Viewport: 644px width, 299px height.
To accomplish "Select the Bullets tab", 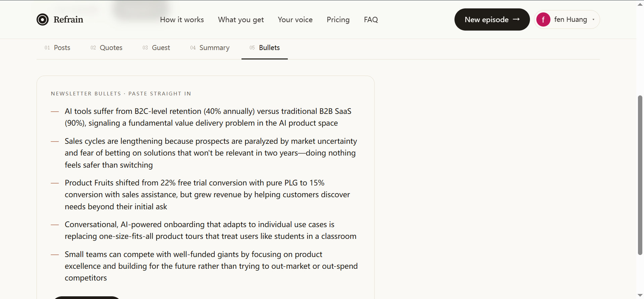I will pyautogui.click(x=265, y=48).
